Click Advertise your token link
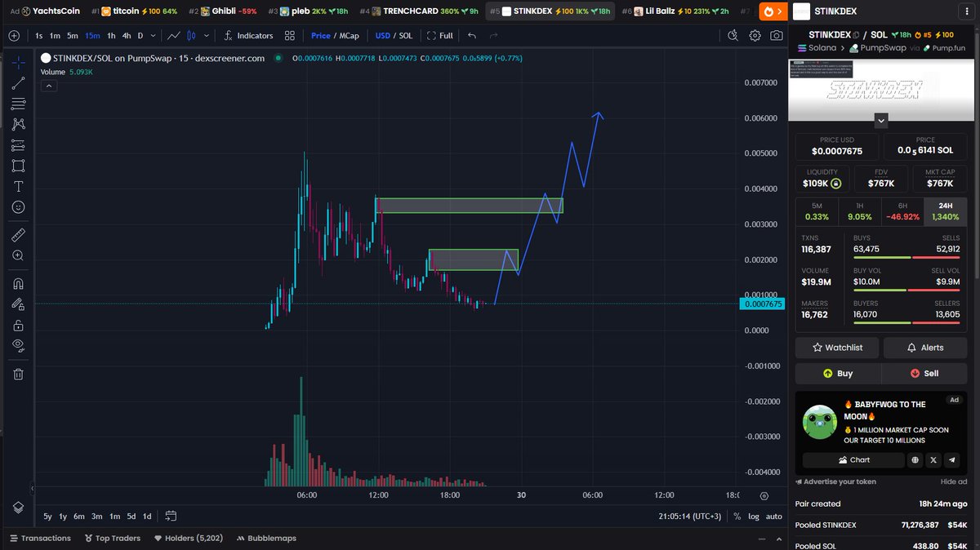The image size is (980, 550). [835, 481]
